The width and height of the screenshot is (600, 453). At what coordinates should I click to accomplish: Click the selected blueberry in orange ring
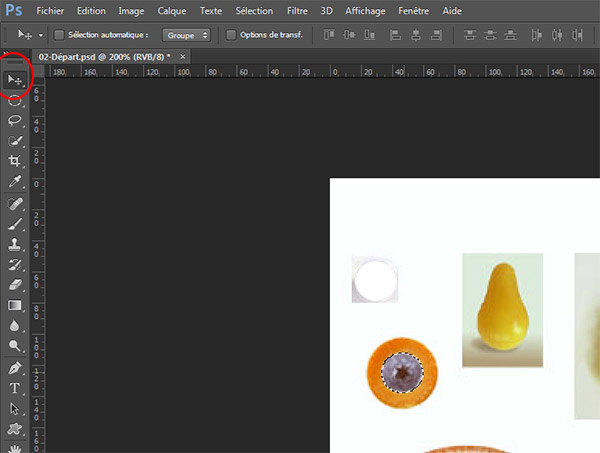pos(402,373)
